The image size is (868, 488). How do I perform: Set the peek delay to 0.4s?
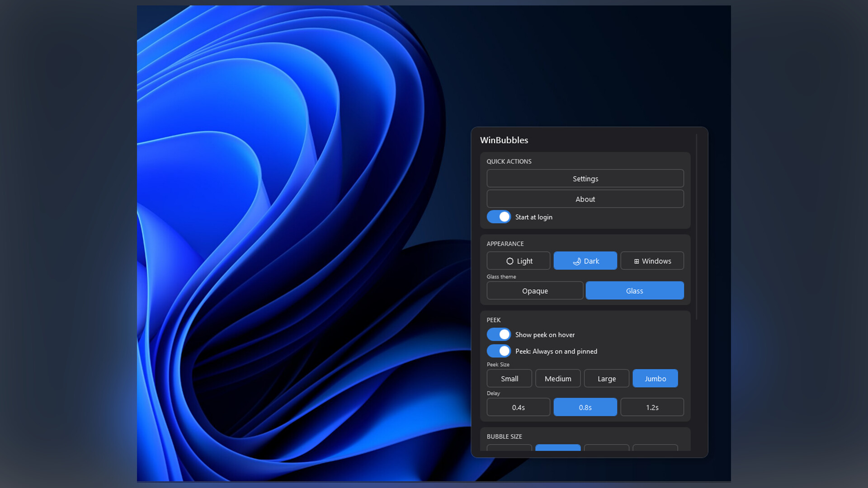click(518, 407)
